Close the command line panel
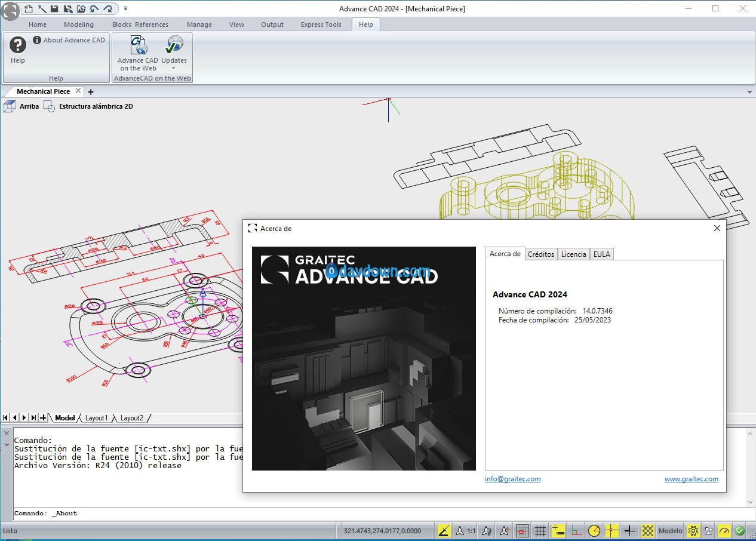The width and height of the screenshot is (756, 541). 7,434
